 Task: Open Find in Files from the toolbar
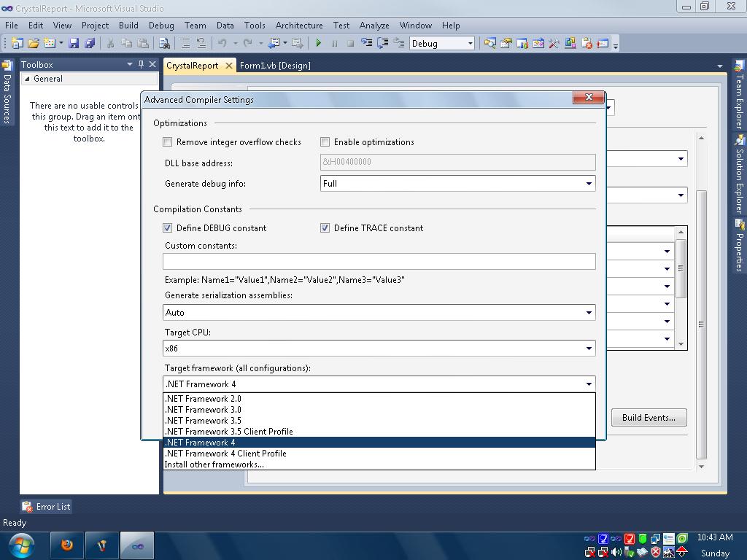[x=165, y=42]
